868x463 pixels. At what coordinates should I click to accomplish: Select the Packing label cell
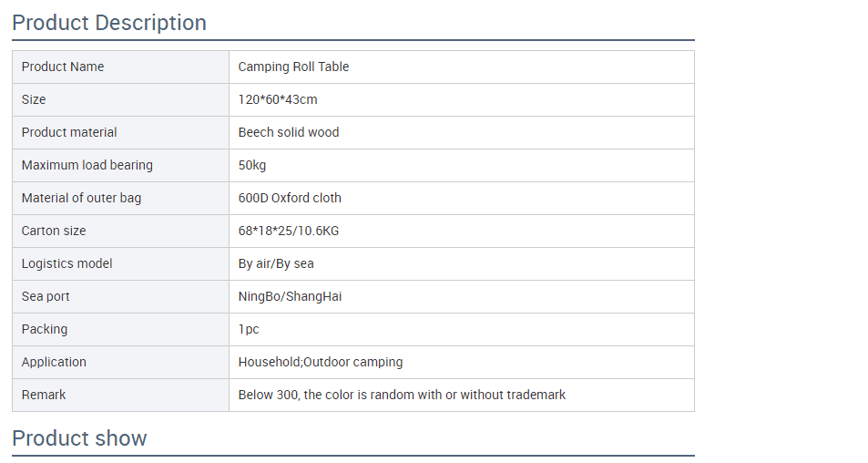[x=120, y=329]
